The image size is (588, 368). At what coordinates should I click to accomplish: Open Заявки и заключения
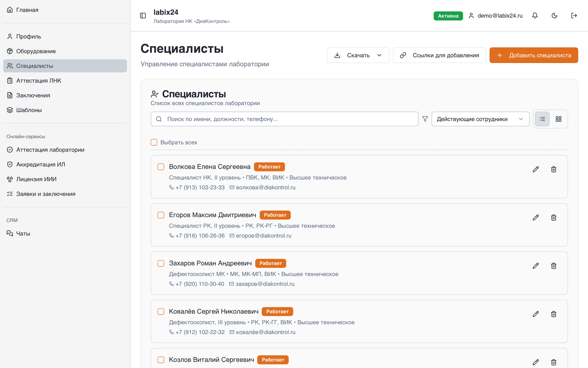(x=65, y=194)
